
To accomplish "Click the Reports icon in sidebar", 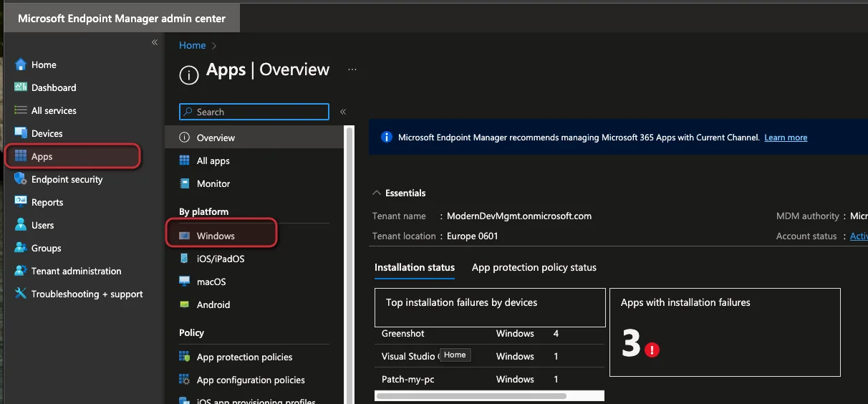I will (21, 202).
